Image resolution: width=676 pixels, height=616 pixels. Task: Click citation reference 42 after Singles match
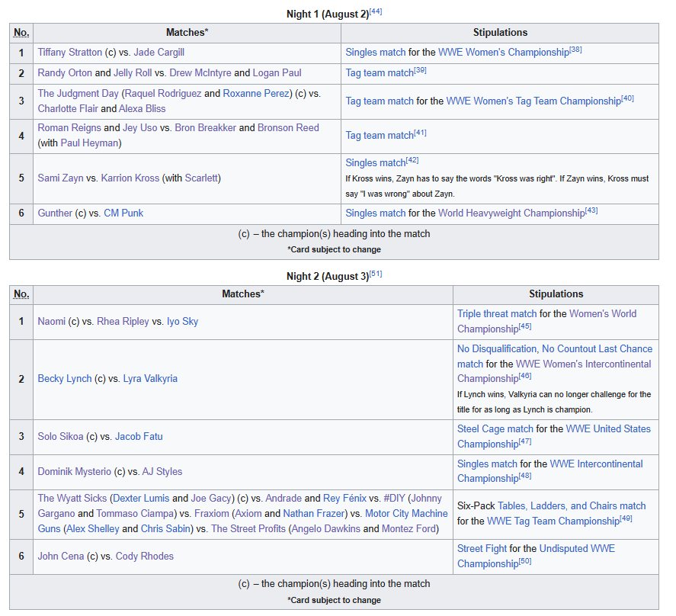point(412,160)
